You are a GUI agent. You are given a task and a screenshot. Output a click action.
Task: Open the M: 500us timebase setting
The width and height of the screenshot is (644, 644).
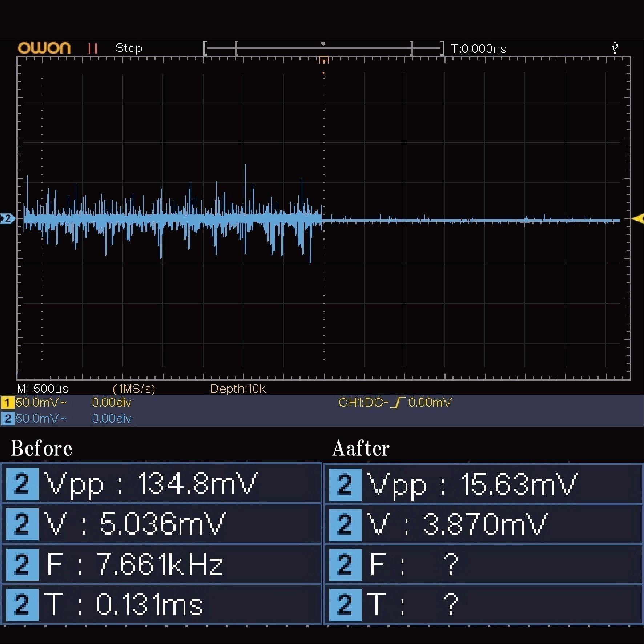[x=43, y=389]
